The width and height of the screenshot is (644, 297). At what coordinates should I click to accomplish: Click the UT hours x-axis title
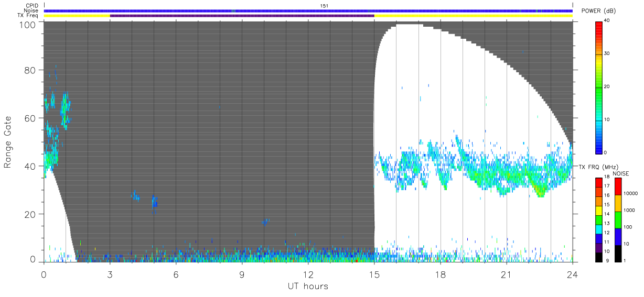(307, 286)
